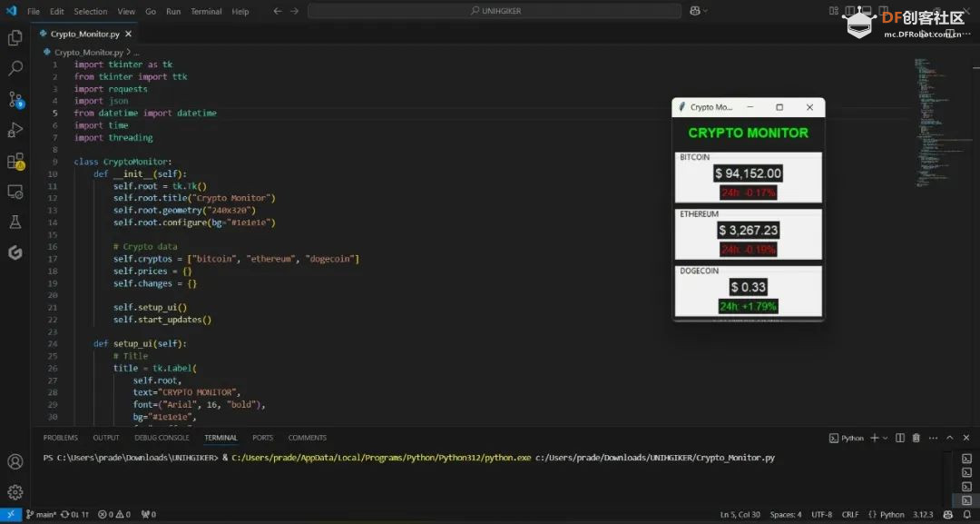Select Python interpreter 3.12.3

point(923,515)
